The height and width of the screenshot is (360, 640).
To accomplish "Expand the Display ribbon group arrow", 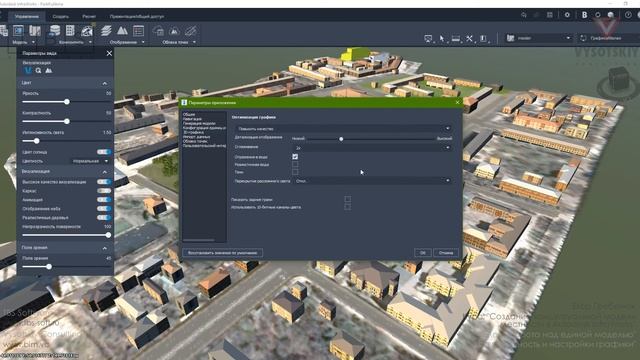I will coord(143,42).
